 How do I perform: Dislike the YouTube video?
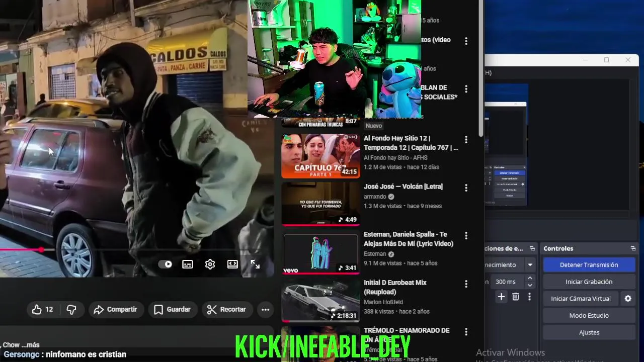71,310
